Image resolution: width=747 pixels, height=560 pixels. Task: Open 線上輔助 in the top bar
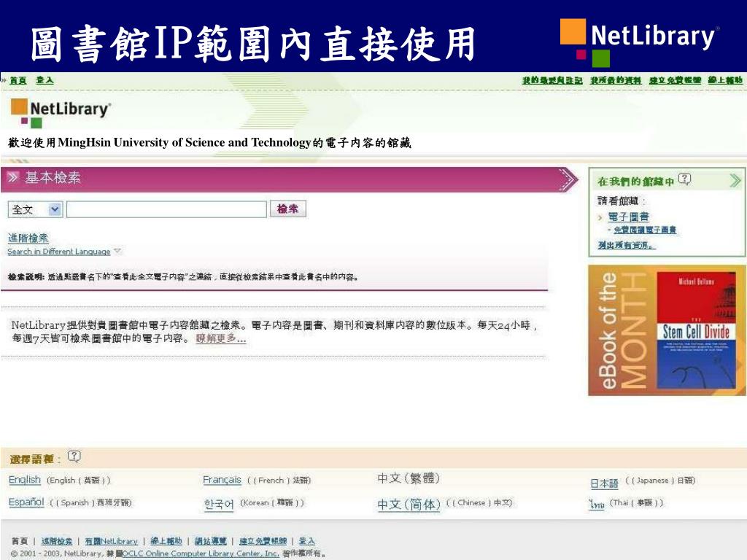[725, 80]
